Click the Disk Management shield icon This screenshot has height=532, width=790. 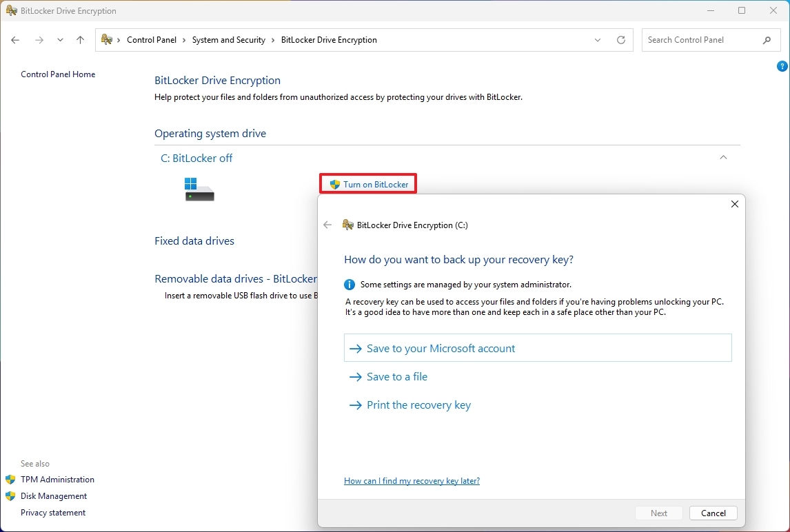point(11,495)
